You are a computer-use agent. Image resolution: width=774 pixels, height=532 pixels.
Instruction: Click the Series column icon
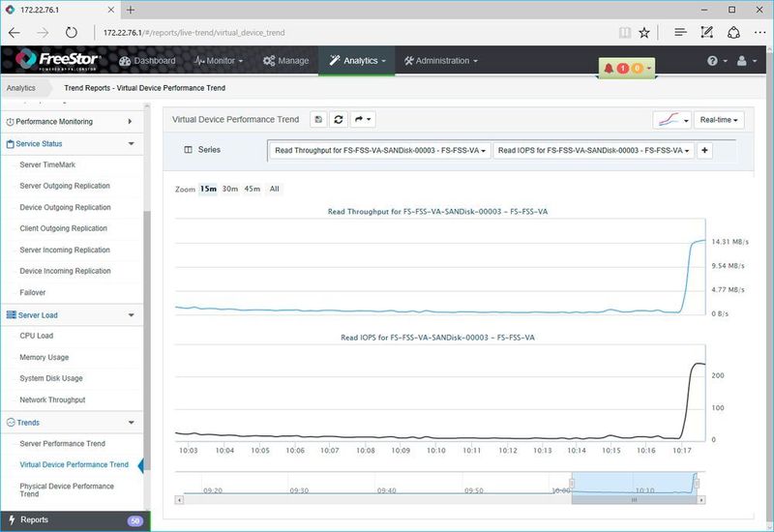tap(188, 150)
